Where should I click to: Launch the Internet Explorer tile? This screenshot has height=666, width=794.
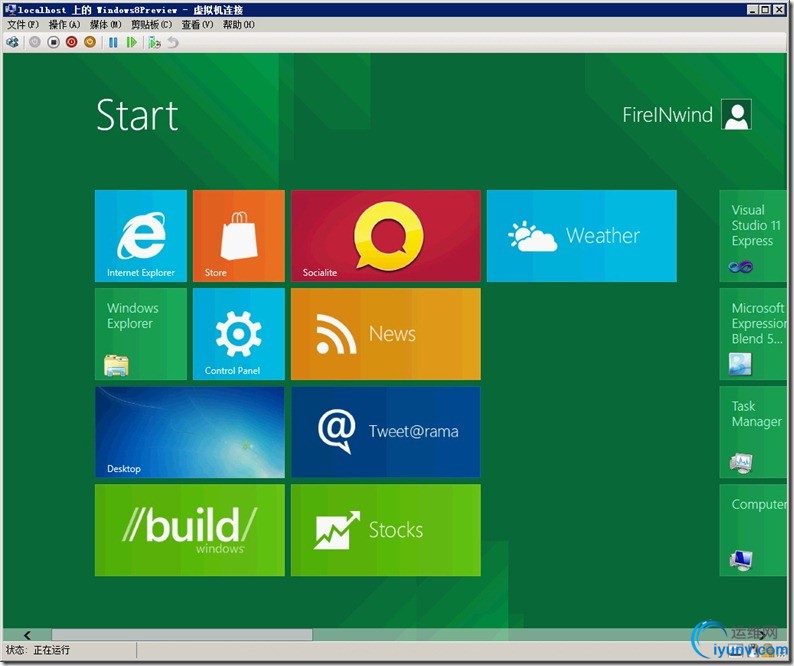click(141, 236)
